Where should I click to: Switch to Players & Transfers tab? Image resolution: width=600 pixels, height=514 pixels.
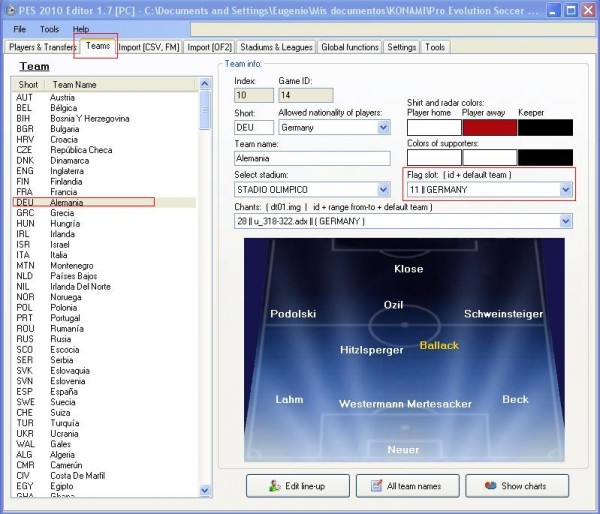pyautogui.click(x=42, y=47)
